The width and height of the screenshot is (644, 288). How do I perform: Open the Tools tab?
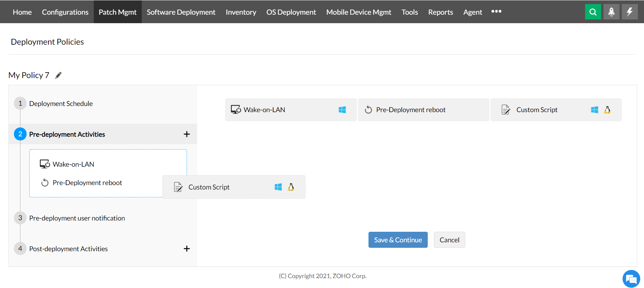[410, 12]
